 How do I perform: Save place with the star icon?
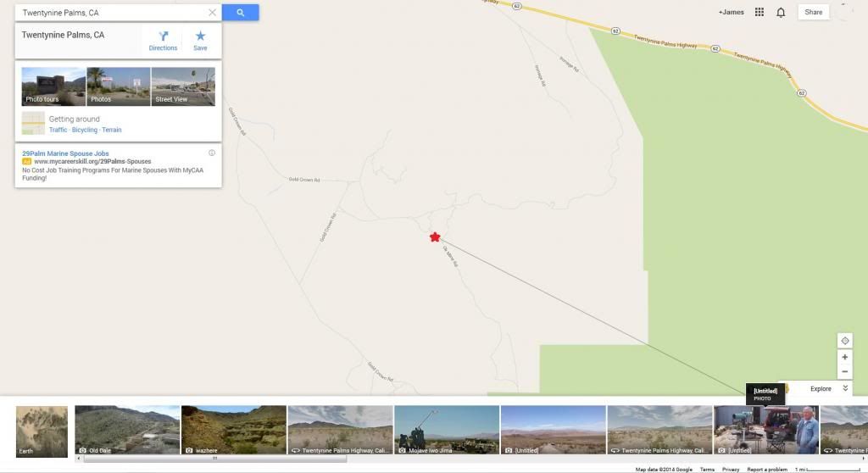pyautogui.click(x=200, y=41)
